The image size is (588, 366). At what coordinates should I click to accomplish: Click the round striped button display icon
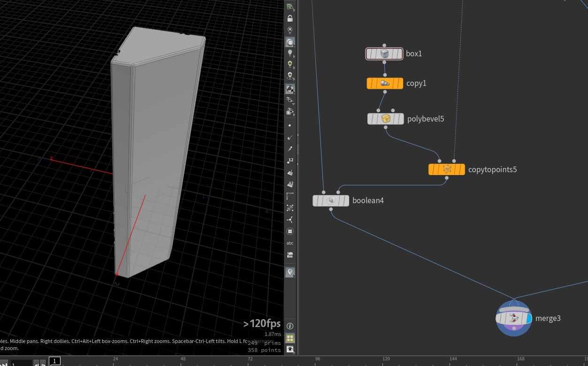[290, 231]
